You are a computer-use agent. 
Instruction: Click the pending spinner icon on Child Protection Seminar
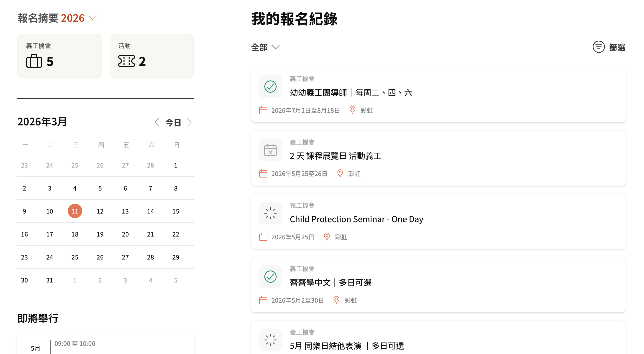[270, 213]
